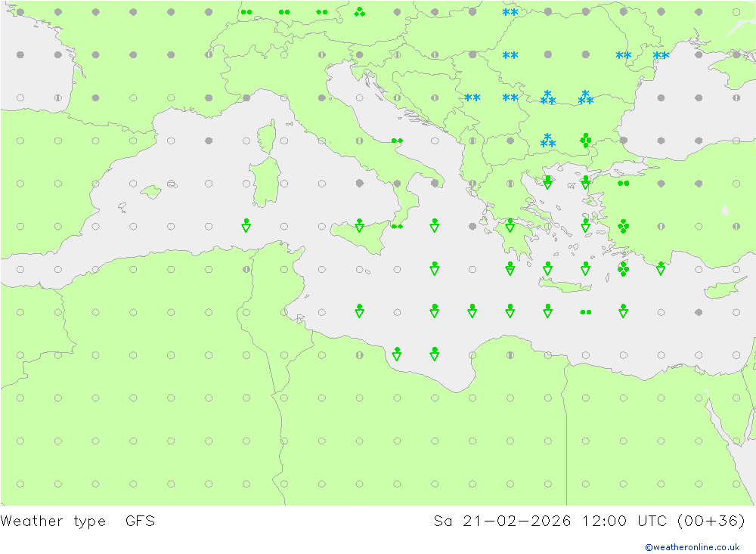Click the double rain dot south of Crete
This screenshot has width=756, height=554.
click(x=585, y=312)
